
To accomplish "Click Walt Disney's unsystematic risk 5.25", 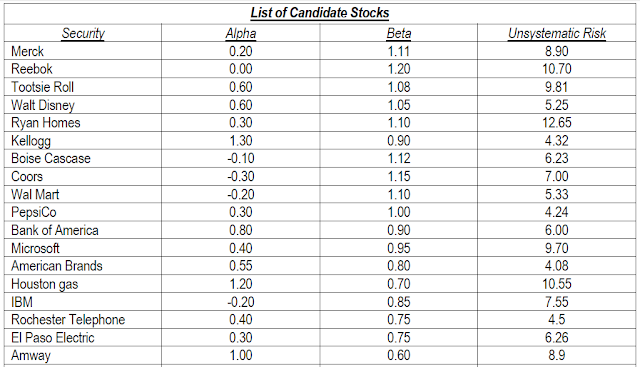I will click(557, 105).
